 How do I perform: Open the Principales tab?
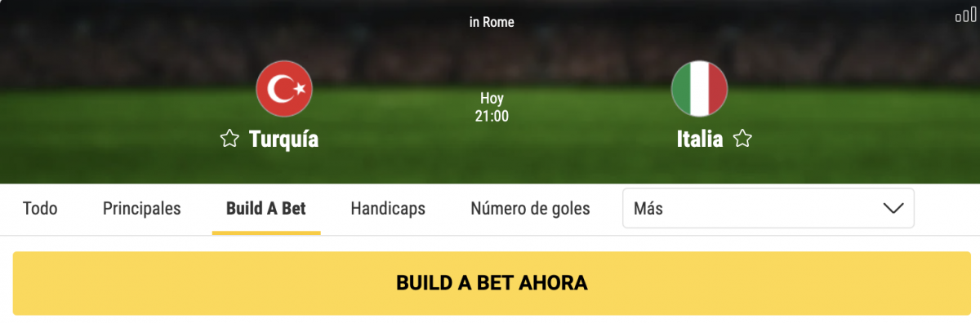pyautogui.click(x=141, y=209)
